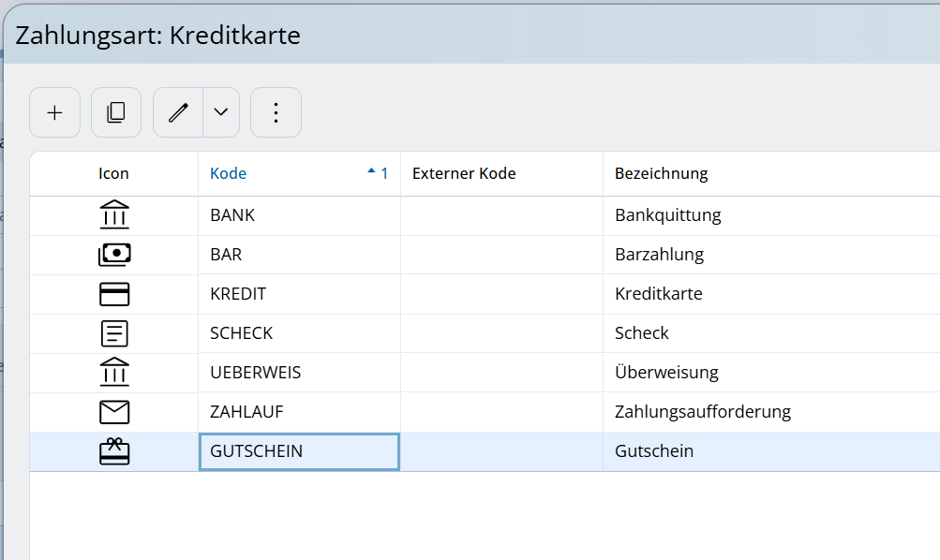Click the GUTSCHEIN code input cell
The height and width of the screenshot is (560, 940).
coord(299,451)
